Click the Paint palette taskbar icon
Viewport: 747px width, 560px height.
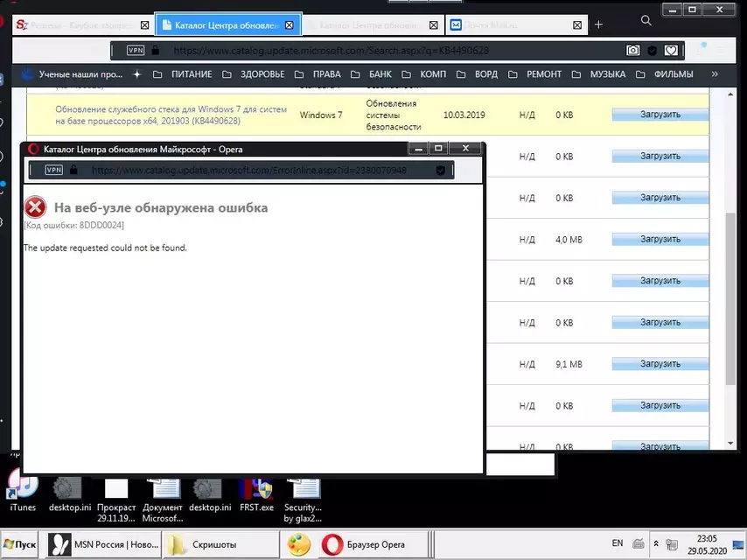coord(298,544)
